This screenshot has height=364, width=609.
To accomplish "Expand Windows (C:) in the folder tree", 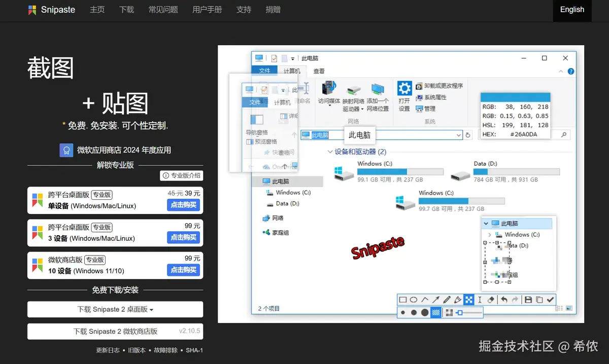I will point(490,234).
